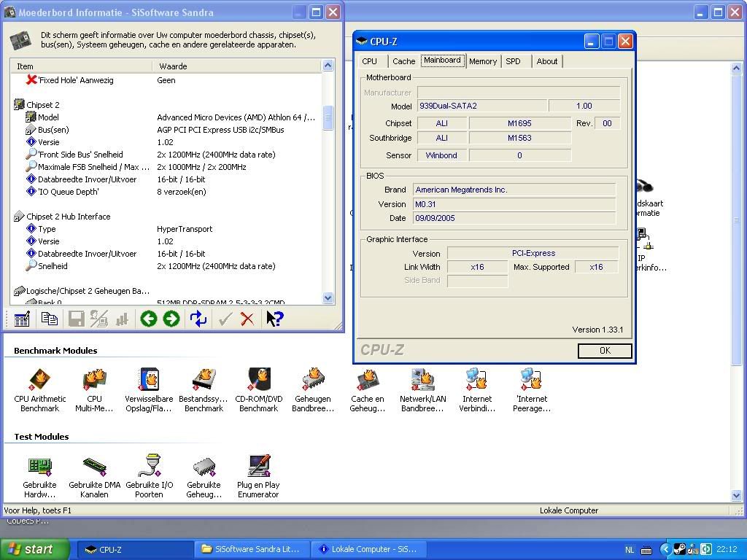Click the greyed floppy save icon
This screenshot has height=560, width=747.
76,319
